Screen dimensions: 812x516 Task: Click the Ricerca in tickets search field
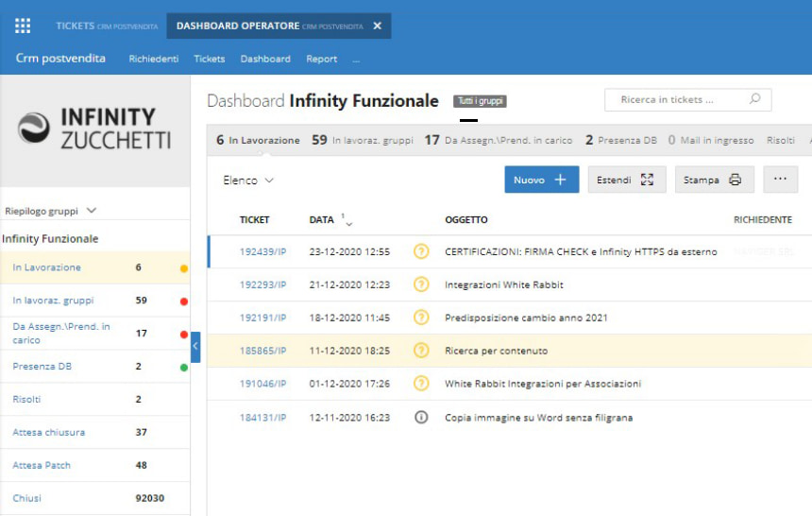click(678, 99)
